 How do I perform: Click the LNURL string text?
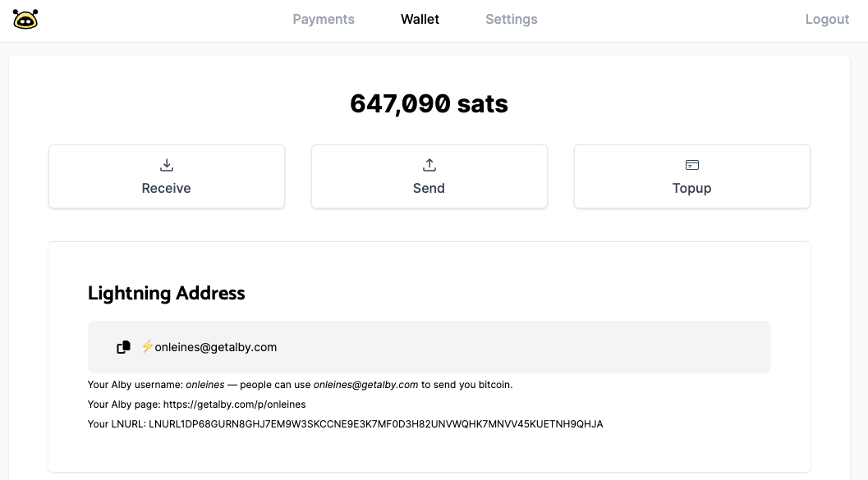(x=376, y=424)
